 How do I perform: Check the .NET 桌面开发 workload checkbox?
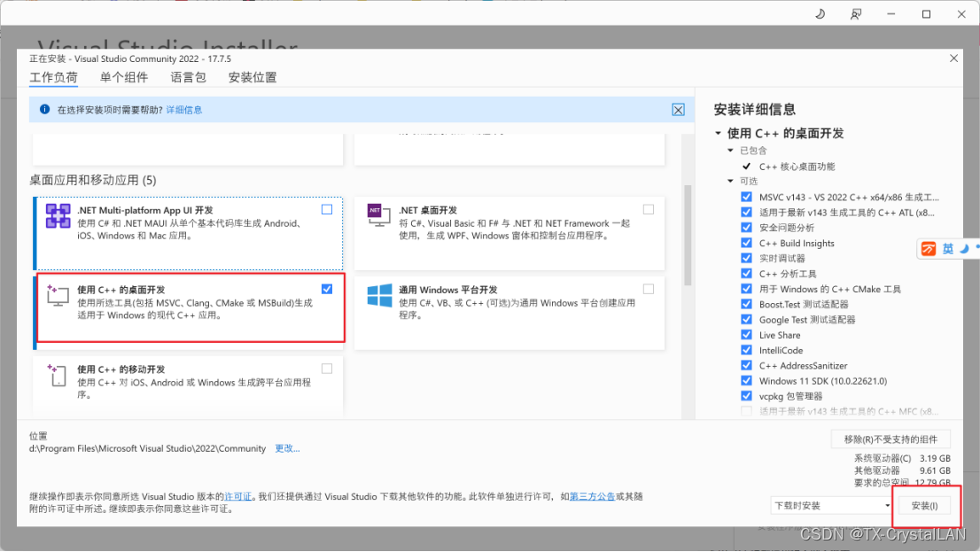pos(648,209)
